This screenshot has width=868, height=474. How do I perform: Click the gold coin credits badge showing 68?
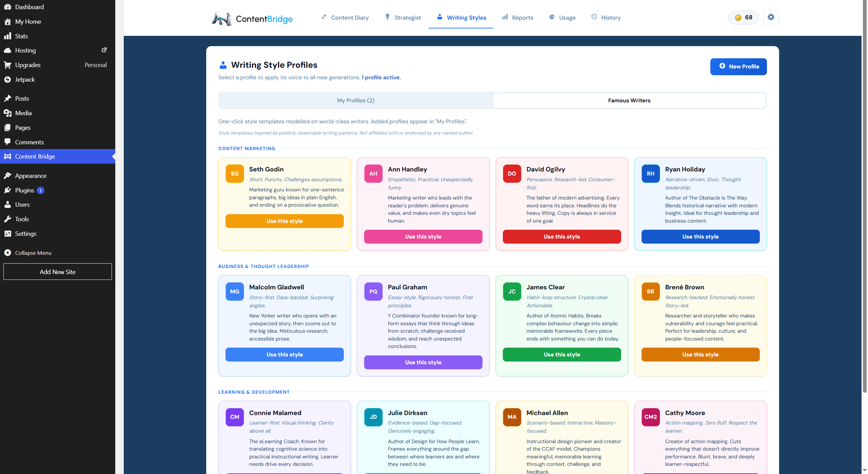[743, 18]
